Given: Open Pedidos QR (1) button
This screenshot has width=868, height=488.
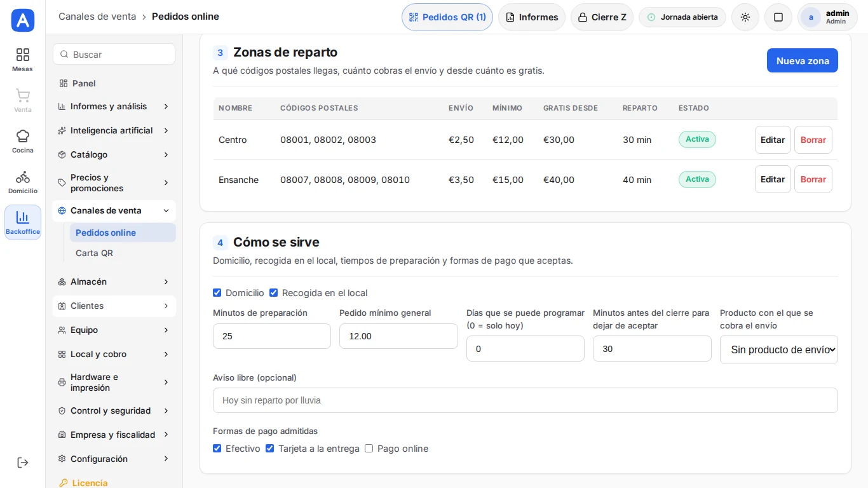Looking at the screenshot, I should pos(447,17).
